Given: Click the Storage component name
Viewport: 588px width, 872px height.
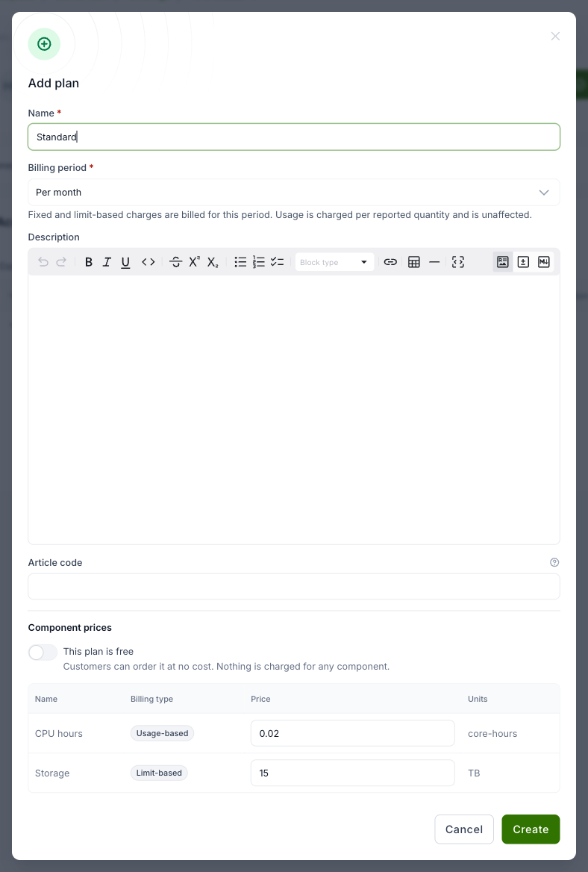Looking at the screenshot, I should [x=52, y=773].
